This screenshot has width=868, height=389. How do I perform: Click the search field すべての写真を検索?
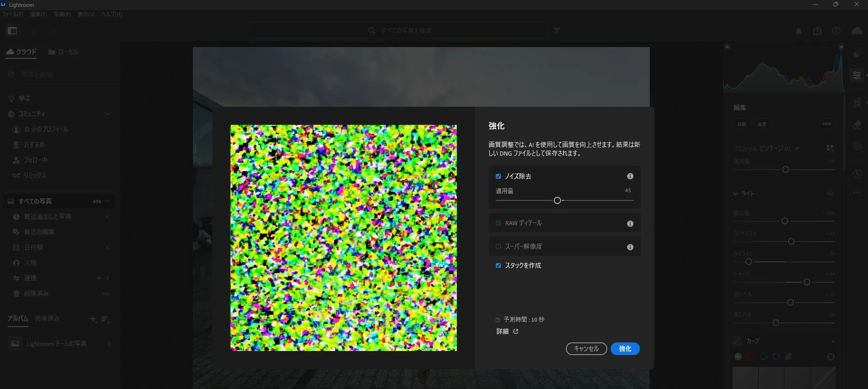pos(398,31)
